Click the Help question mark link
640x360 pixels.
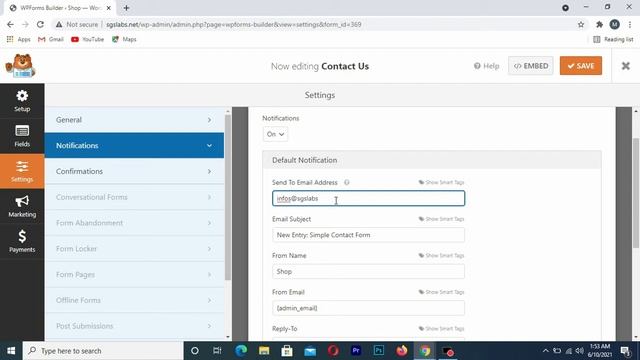pos(486,66)
